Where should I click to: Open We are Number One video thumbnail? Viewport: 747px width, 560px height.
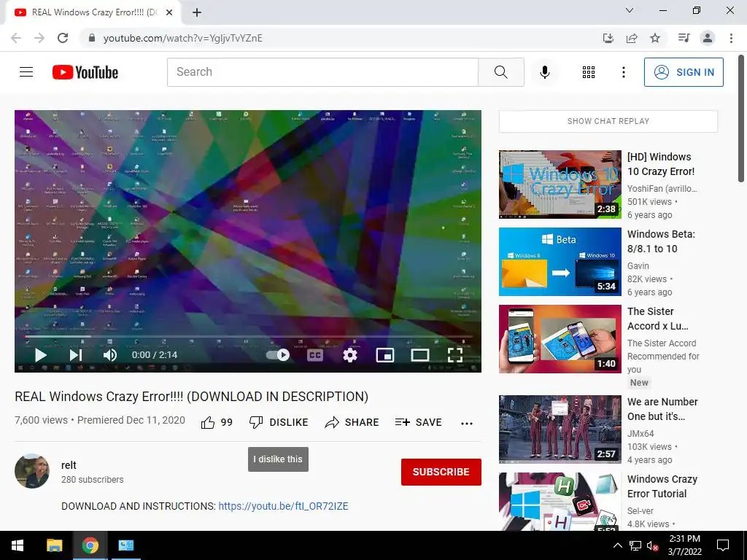[x=560, y=429]
